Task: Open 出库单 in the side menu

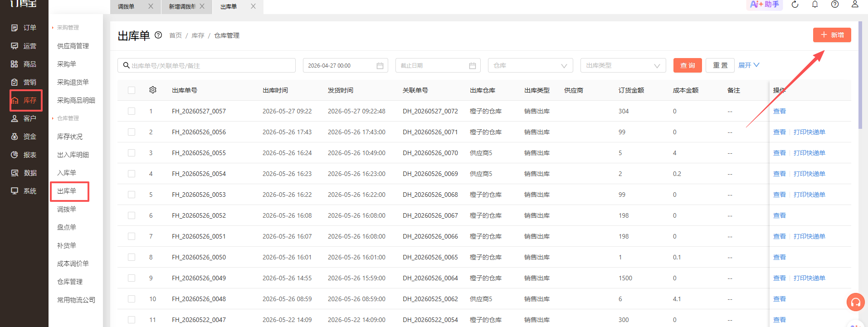Action: [67, 191]
